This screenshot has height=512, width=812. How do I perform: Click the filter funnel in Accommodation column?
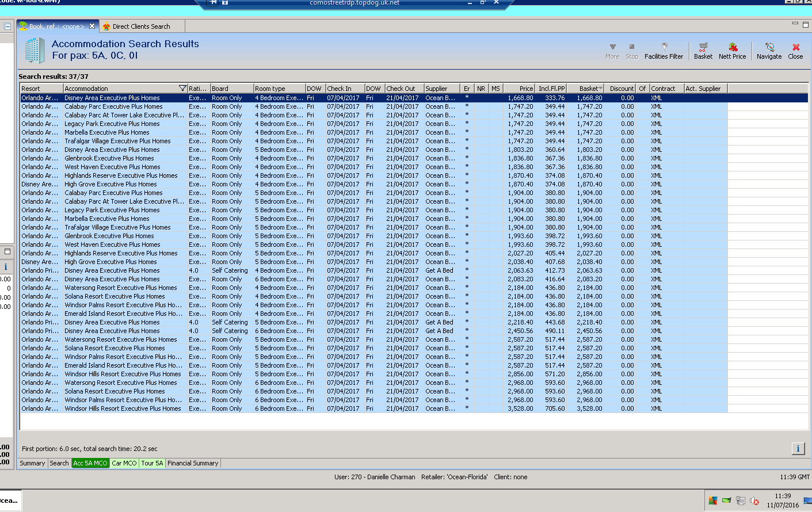pyautogui.click(x=182, y=88)
